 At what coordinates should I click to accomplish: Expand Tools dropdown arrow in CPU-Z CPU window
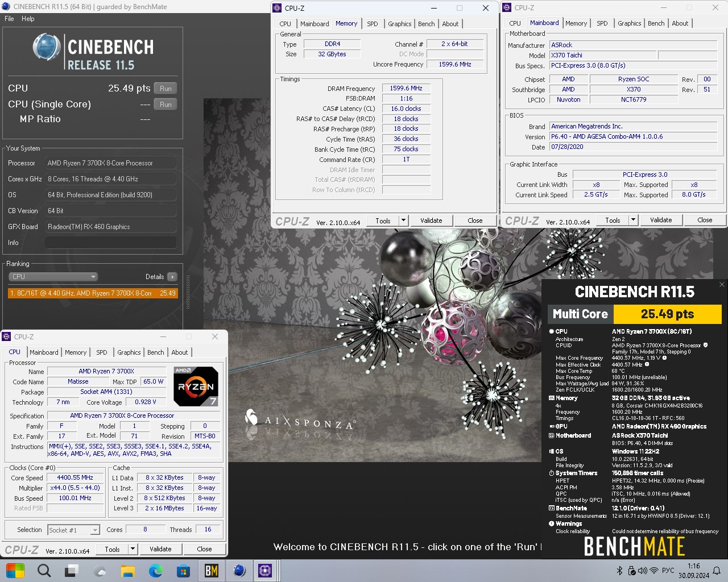133,549
